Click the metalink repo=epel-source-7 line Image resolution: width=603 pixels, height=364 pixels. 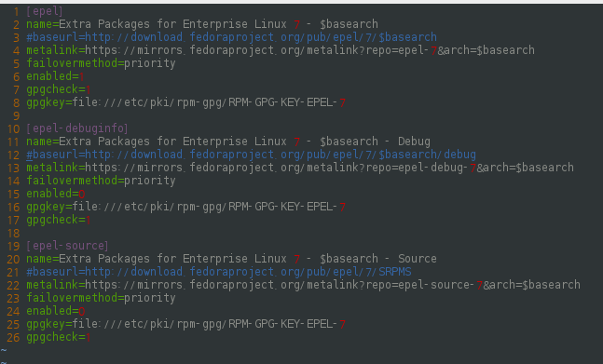(x=304, y=285)
